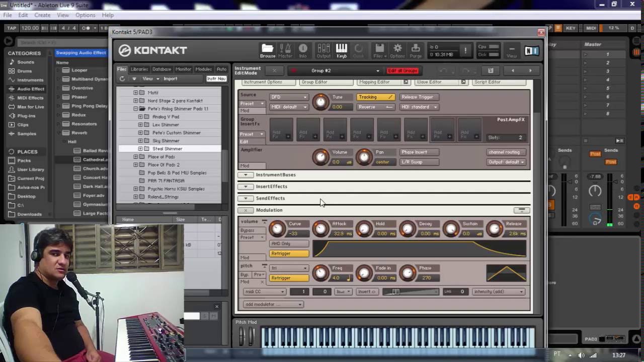Screen dimensions: 644x362
Task: Go to next instrument arrow
Action: coord(530,70)
